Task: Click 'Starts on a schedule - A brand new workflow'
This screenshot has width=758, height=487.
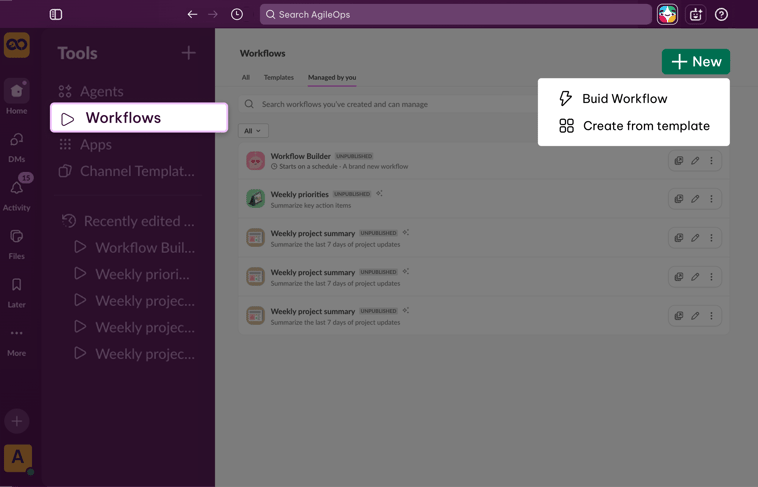Action: pos(344,166)
